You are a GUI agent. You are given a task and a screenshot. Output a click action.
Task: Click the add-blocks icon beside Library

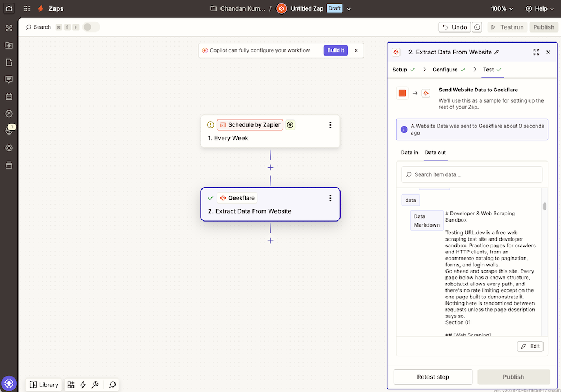71,385
